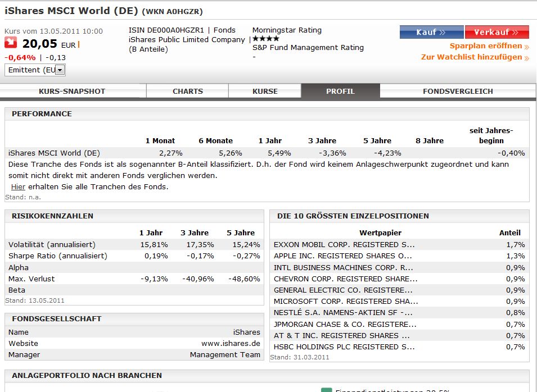This screenshot has width=537, height=392.
Task: Open the Emittent exchange dropdown
Action: click(35, 70)
